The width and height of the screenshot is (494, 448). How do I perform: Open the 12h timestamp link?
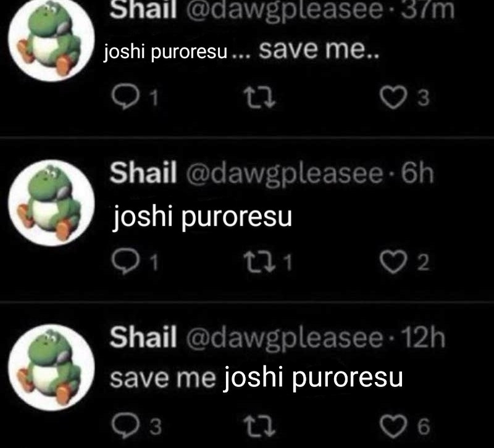click(x=424, y=337)
